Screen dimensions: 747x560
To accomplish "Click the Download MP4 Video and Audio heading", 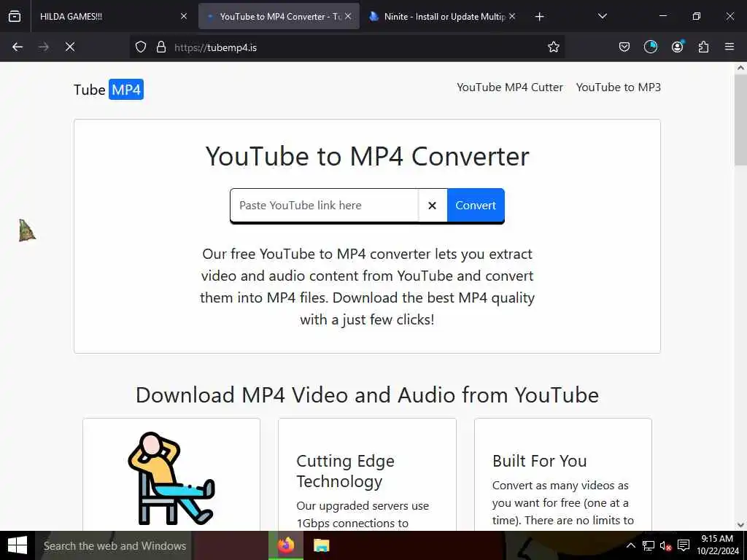I will coord(368,394).
